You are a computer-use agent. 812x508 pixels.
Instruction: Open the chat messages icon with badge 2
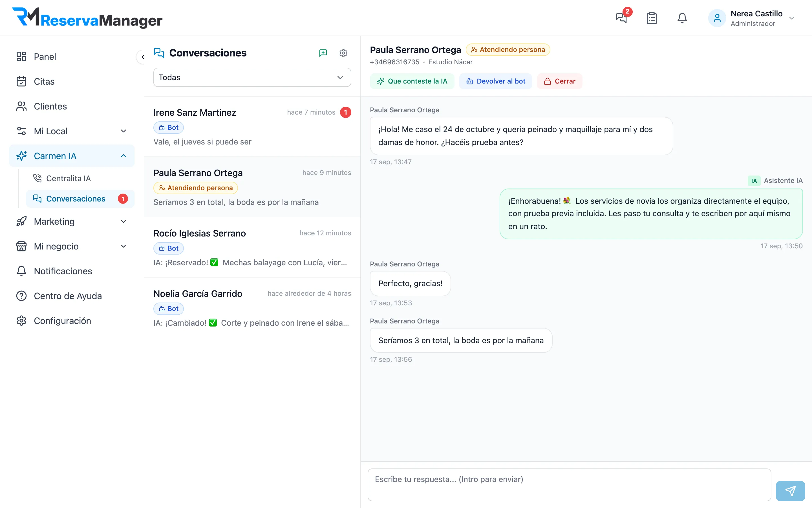[621, 17]
